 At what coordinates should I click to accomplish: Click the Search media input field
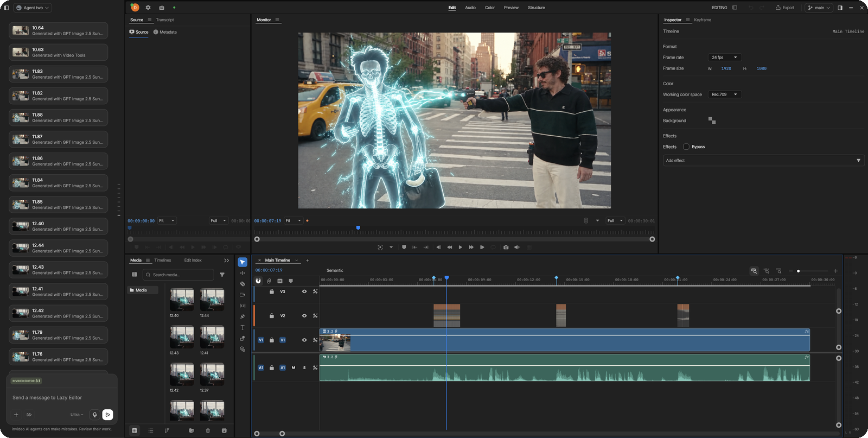178,275
